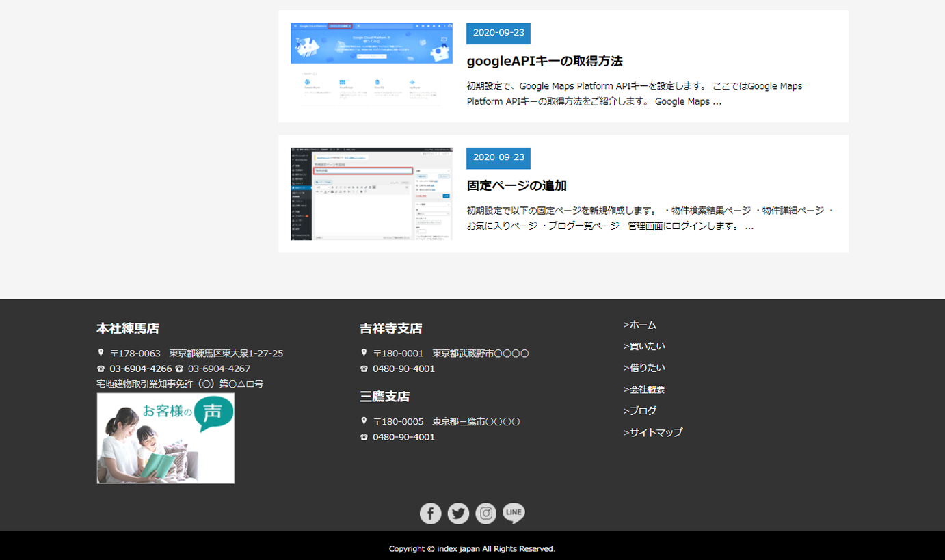
Task: Select 借りたい in footer menu
Action: pyautogui.click(x=646, y=368)
